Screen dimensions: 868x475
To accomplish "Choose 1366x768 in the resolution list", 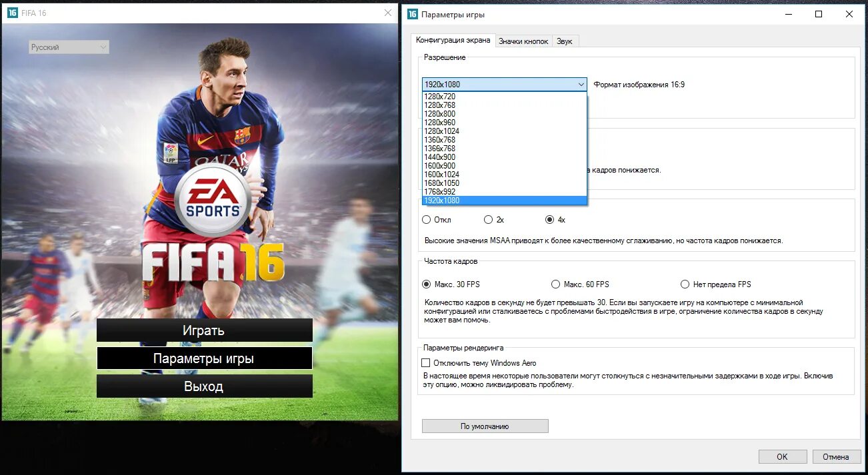I will 505,149.
